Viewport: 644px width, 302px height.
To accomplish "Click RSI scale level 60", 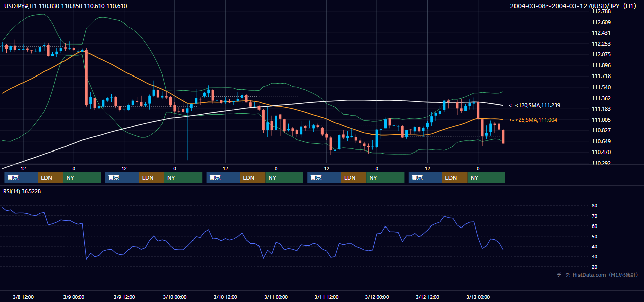I will coord(594,226).
